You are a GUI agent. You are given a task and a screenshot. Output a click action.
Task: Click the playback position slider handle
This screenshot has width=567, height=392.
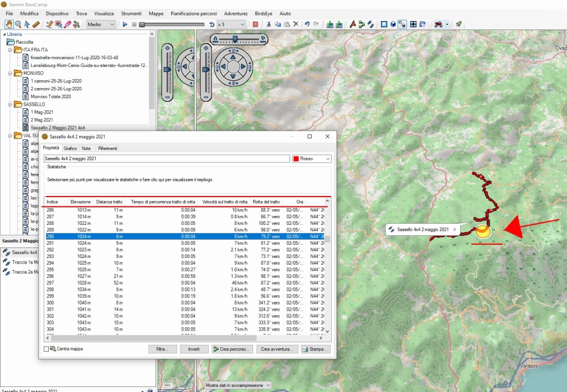(142, 24)
